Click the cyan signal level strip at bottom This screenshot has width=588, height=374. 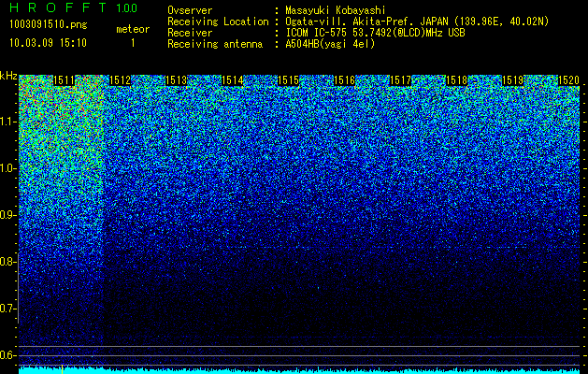point(299,370)
